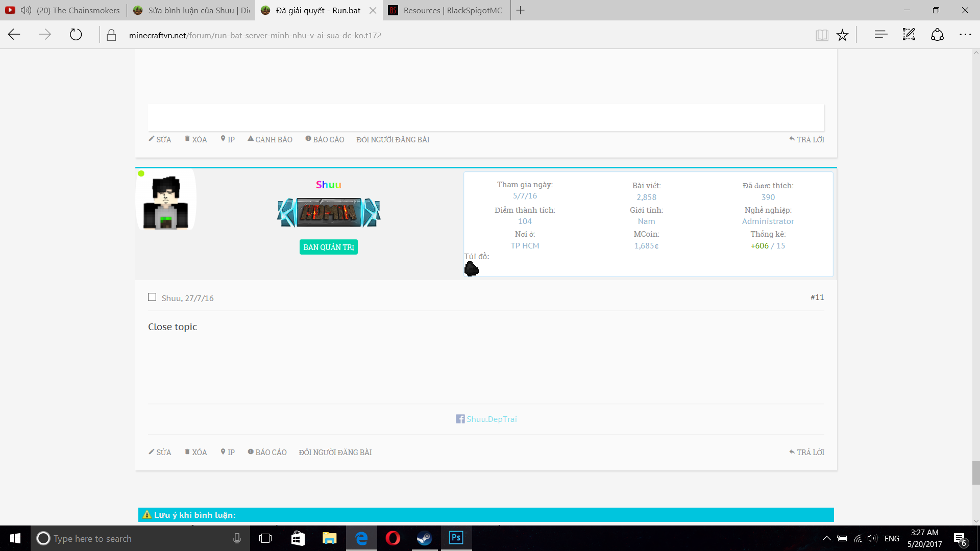980x551 pixels.
Task: Click the Edge reading view icon
Action: [822, 35]
